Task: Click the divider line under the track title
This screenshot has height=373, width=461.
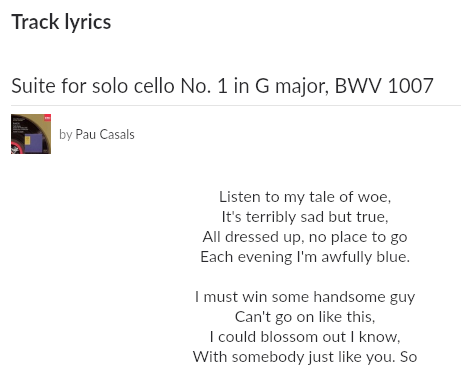Action: coord(236,105)
